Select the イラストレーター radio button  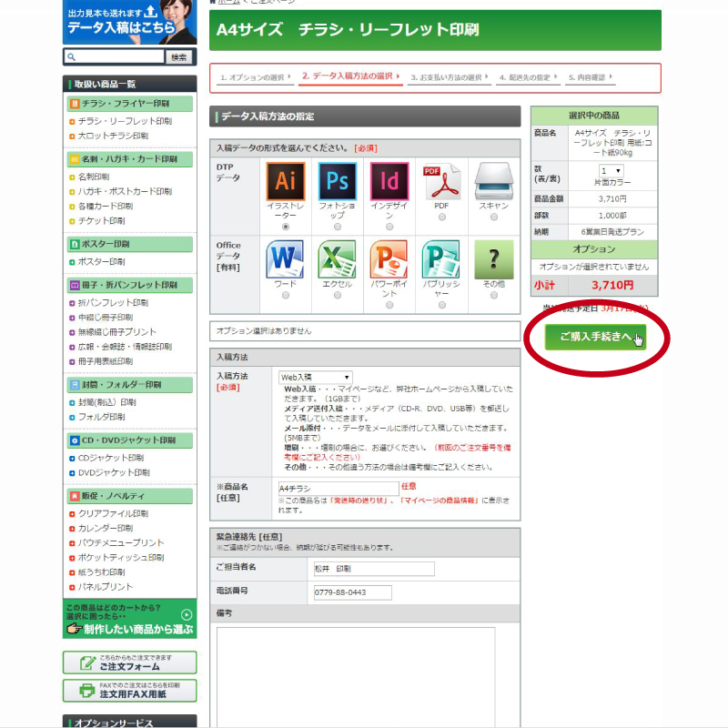[286, 227]
